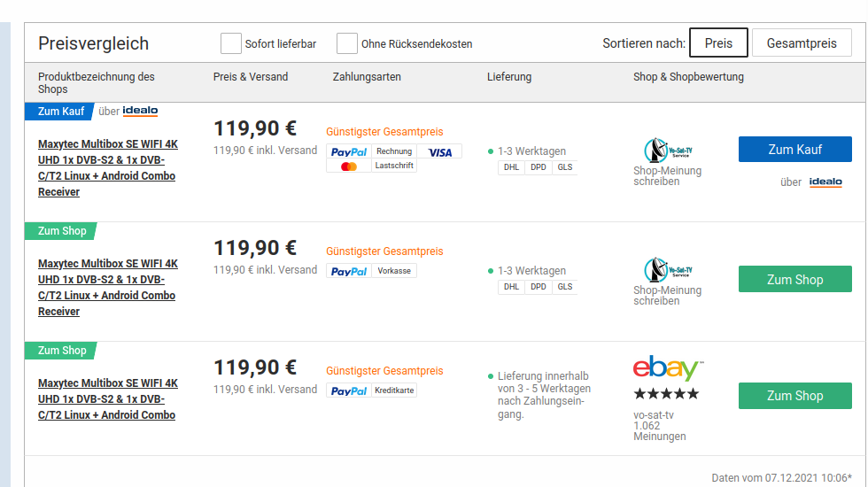868x487 pixels.
Task: Click the DHL delivery badge in second offer
Action: pos(511,287)
